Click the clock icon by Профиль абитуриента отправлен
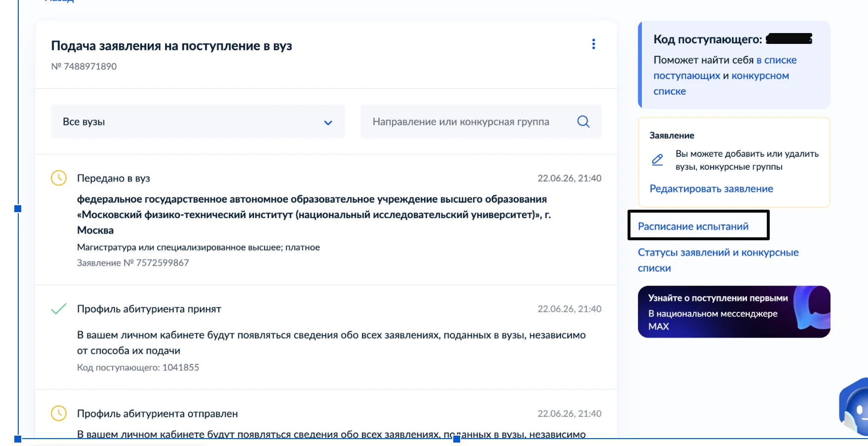868x446 pixels. [x=59, y=413]
